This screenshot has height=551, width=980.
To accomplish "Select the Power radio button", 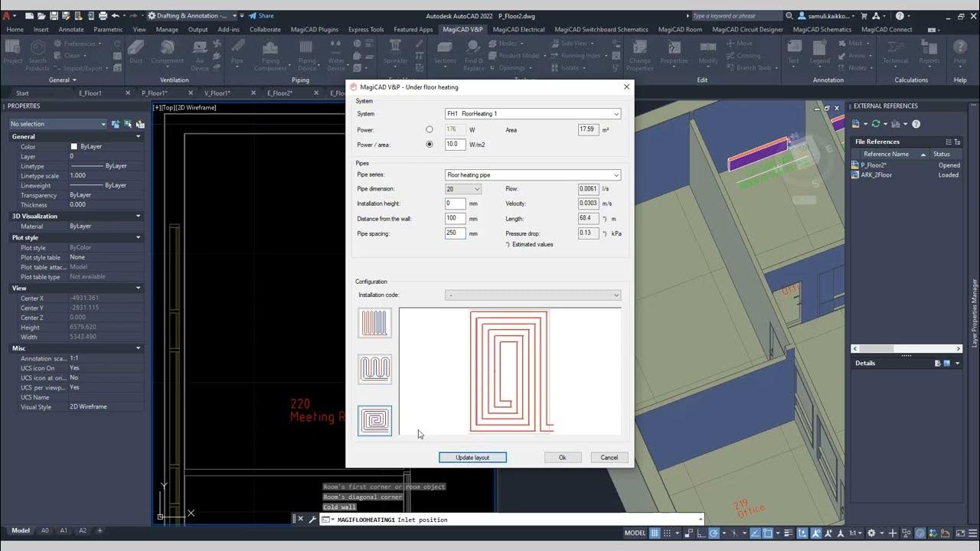I will (x=430, y=129).
